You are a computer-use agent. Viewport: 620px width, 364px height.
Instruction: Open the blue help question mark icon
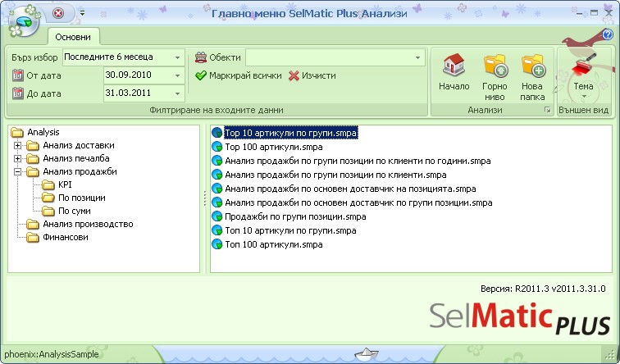click(x=608, y=34)
